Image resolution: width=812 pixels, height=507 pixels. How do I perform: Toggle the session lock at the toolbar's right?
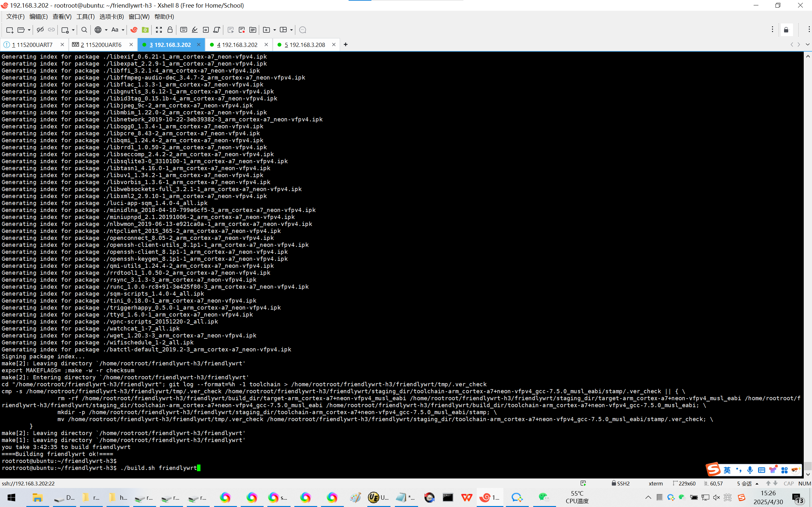pyautogui.click(x=786, y=30)
